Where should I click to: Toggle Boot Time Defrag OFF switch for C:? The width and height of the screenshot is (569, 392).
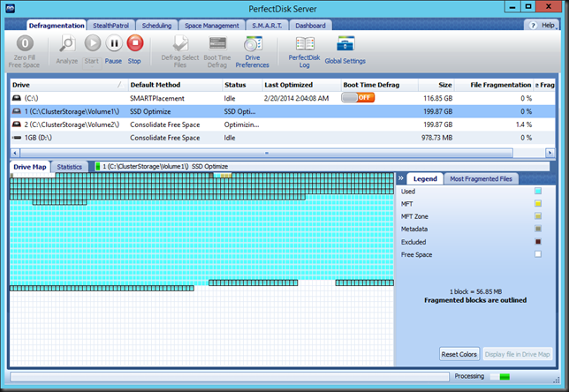point(358,97)
